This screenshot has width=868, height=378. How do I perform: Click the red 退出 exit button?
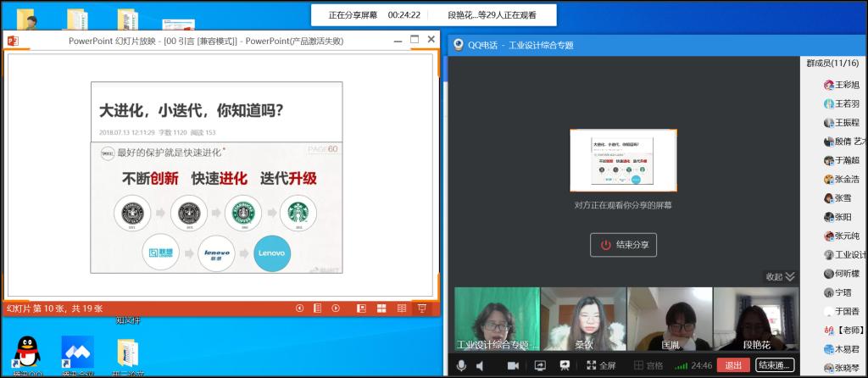[x=733, y=365]
